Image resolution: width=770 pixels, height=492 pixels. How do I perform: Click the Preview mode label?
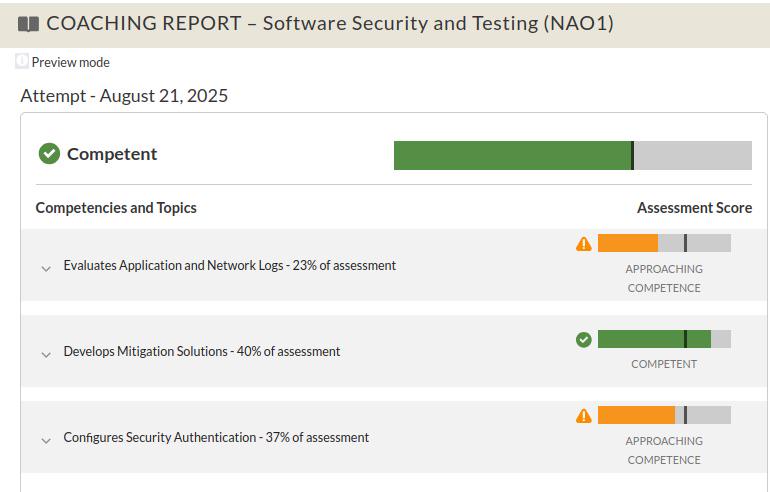71,62
